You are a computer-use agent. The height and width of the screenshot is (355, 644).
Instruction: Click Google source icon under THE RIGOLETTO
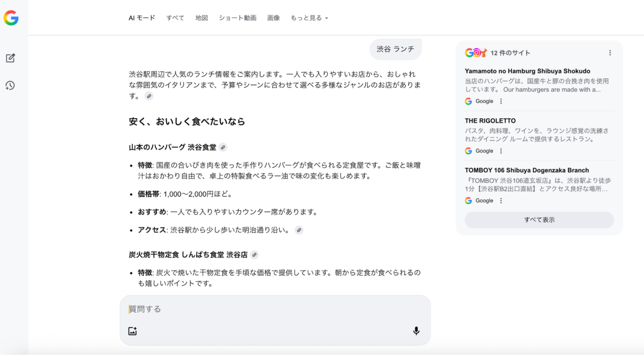[469, 151]
